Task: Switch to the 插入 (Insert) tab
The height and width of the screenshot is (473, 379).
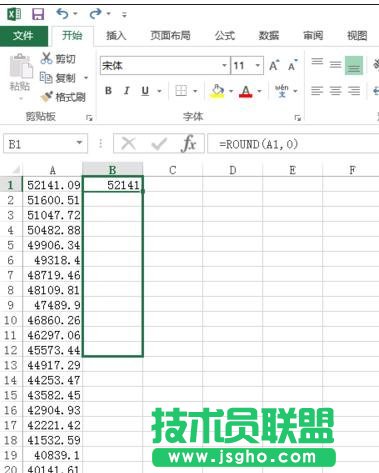Action: [x=116, y=35]
